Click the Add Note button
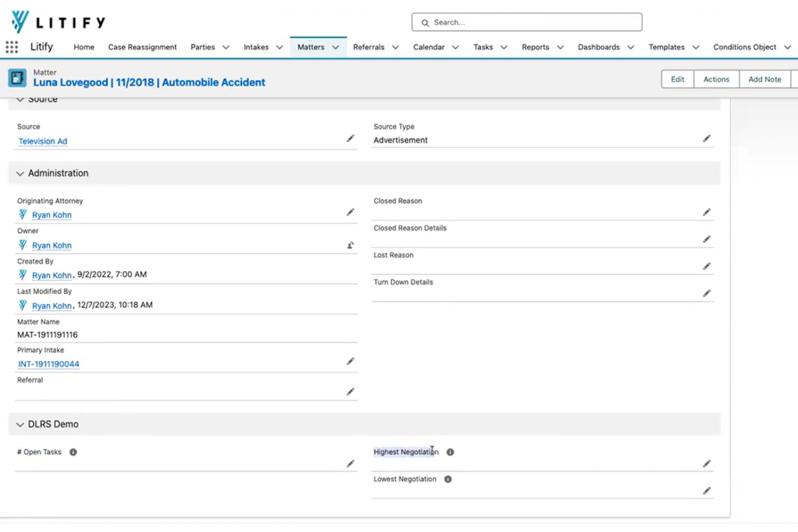This screenshot has height=532, width=798. tap(765, 79)
